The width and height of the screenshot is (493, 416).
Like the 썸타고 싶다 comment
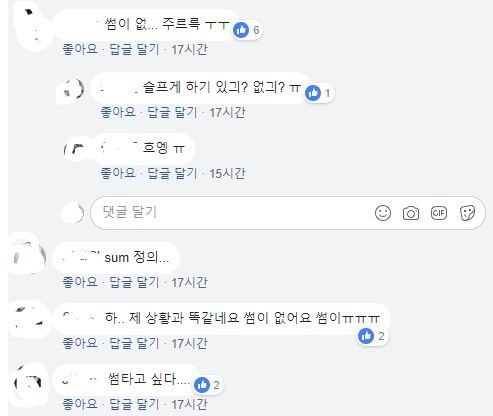(x=80, y=404)
